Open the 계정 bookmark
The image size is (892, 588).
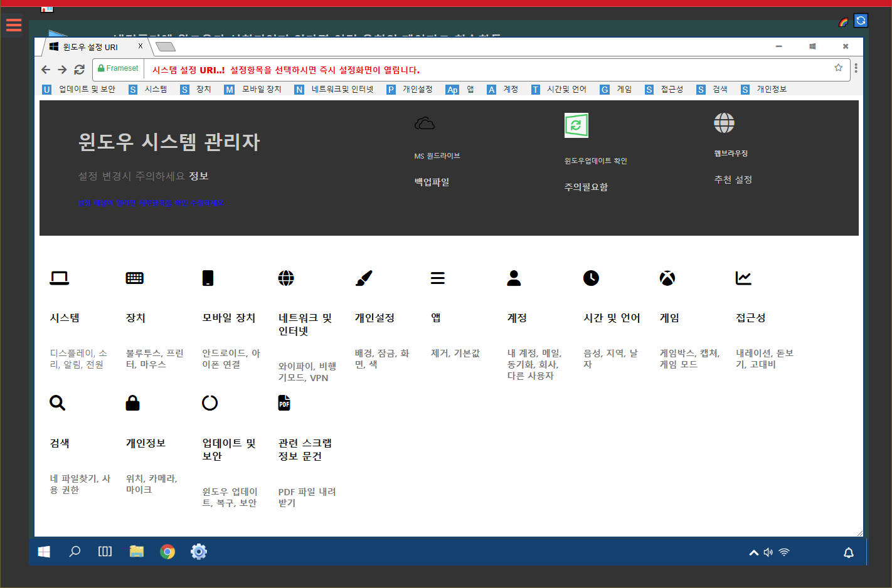[x=503, y=90]
